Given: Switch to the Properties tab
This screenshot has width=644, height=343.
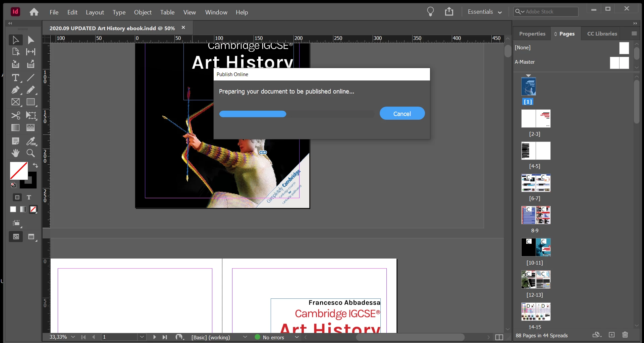Looking at the screenshot, I should 532,34.
